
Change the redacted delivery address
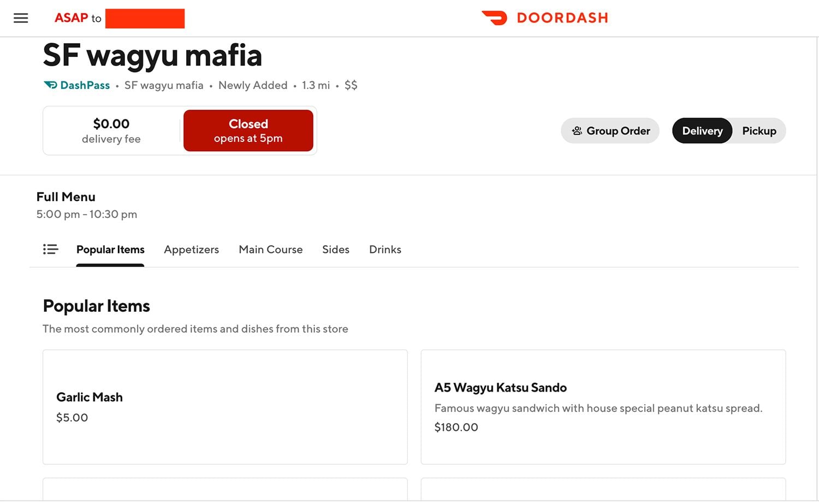pos(145,19)
